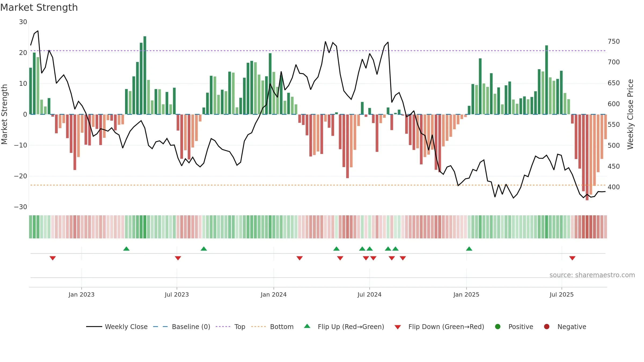
Task: Click the black Weekly Close line sample
Action: pos(94,327)
